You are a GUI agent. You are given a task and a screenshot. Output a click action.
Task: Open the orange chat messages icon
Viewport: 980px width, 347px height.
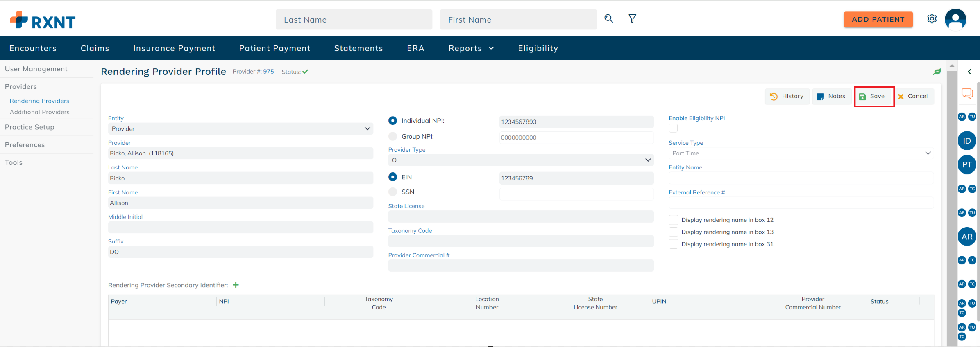coord(967,94)
